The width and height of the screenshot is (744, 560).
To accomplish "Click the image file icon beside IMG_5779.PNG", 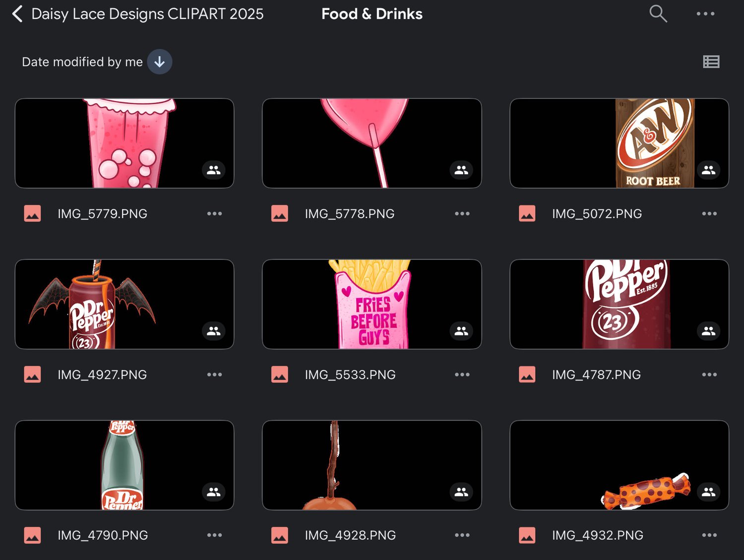I will point(33,214).
